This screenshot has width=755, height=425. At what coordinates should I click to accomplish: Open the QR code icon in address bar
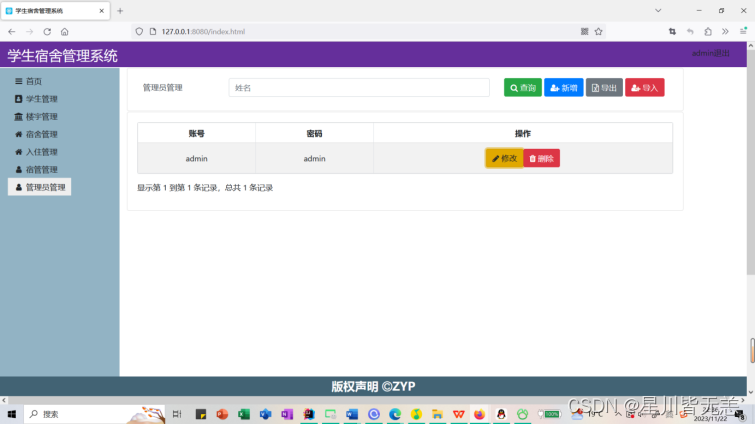coord(585,32)
